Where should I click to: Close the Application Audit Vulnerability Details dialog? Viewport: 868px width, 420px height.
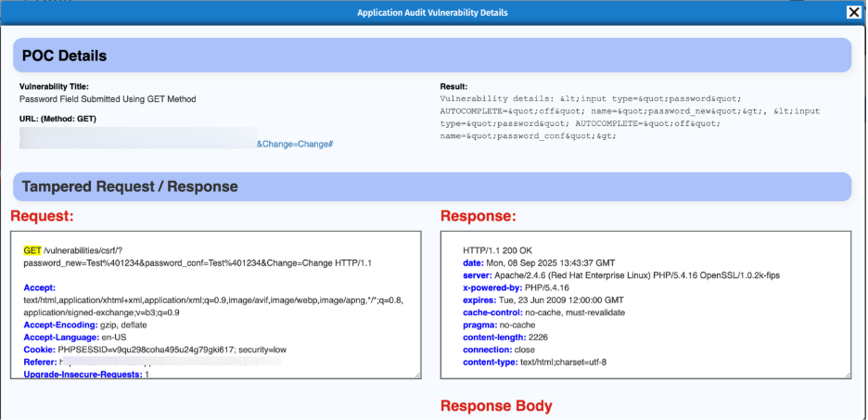pyautogui.click(x=853, y=12)
